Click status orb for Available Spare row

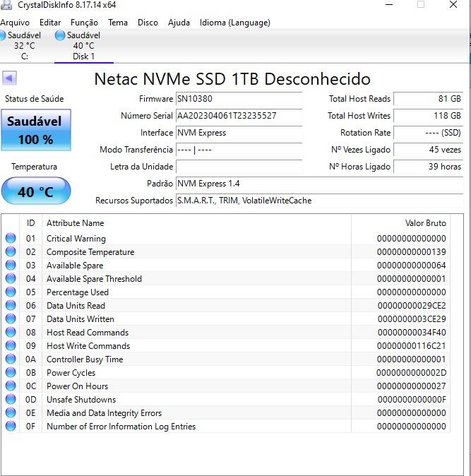coord(11,265)
